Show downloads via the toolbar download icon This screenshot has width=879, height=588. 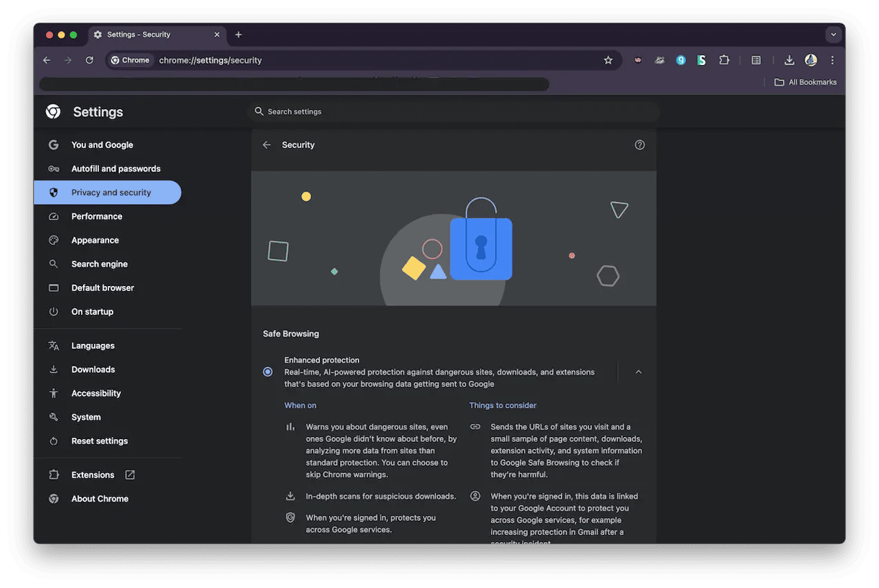coord(789,61)
